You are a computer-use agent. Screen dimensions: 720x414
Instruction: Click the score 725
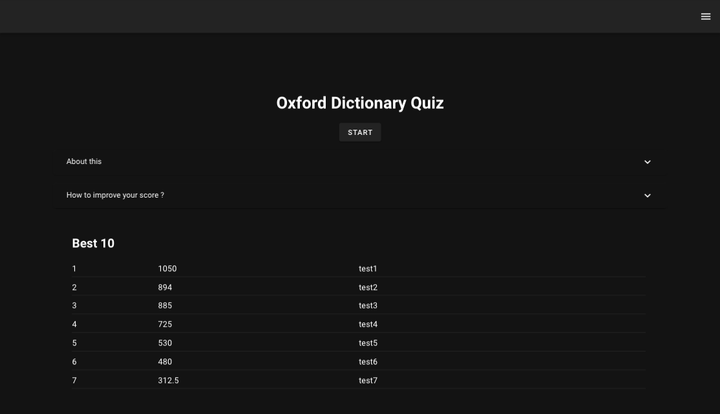[x=165, y=325]
